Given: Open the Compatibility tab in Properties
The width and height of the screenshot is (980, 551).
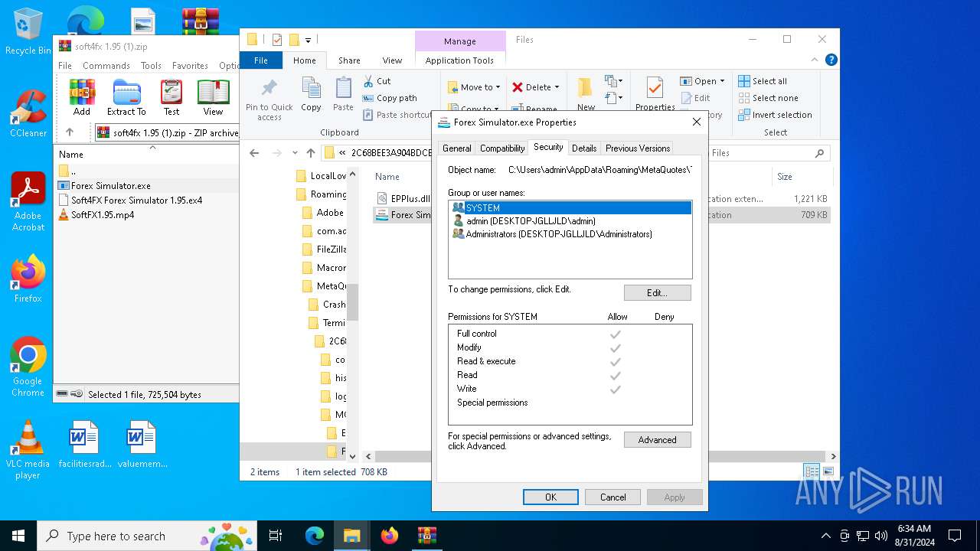Looking at the screenshot, I should tap(502, 148).
